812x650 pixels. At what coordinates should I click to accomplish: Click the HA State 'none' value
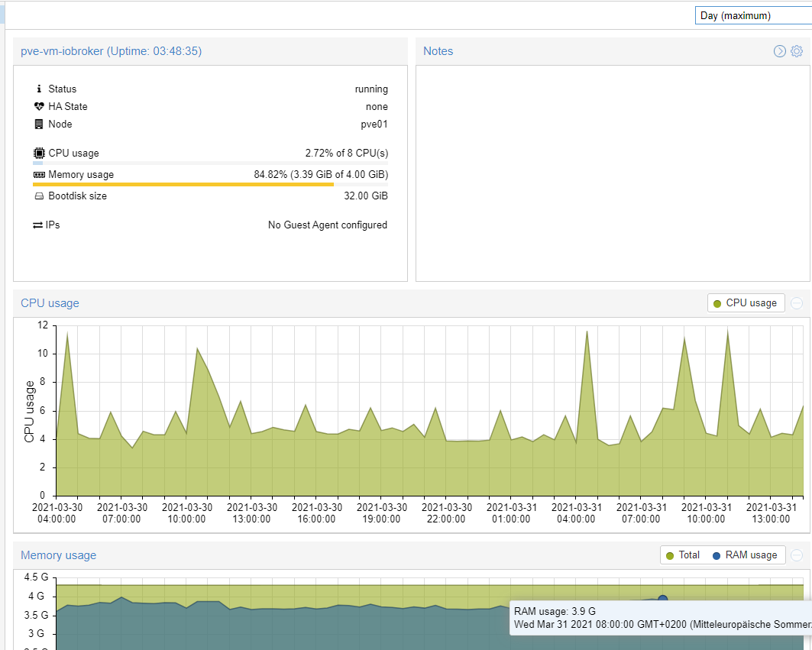(x=377, y=107)
